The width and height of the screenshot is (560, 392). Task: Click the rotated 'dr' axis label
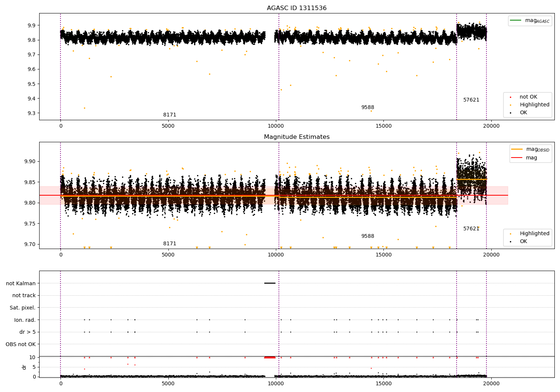pos(24,367)
